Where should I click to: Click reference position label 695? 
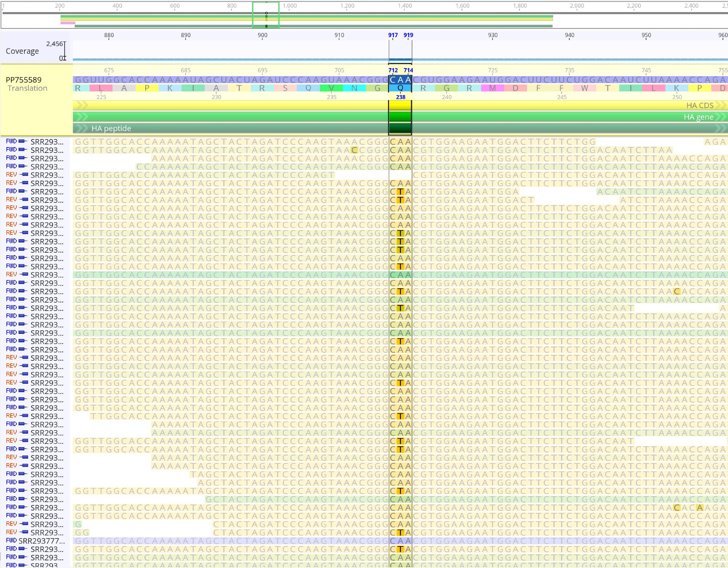click(262, 70)
